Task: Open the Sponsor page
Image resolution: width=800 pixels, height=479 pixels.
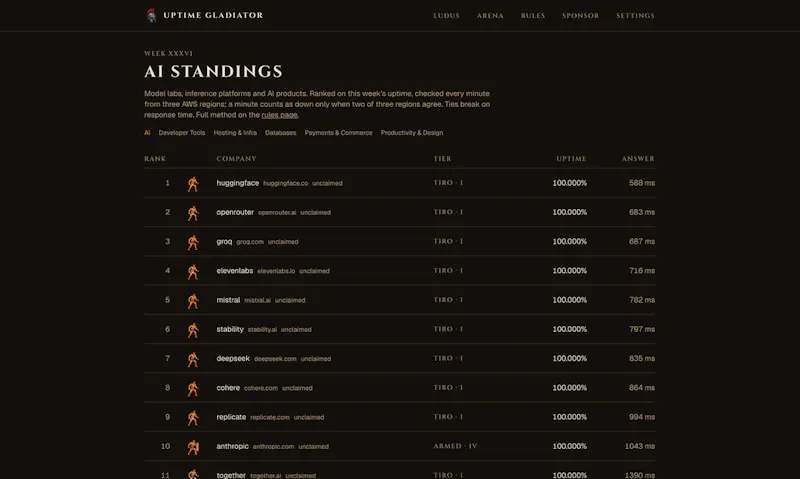Action: [x=581, y=16]
